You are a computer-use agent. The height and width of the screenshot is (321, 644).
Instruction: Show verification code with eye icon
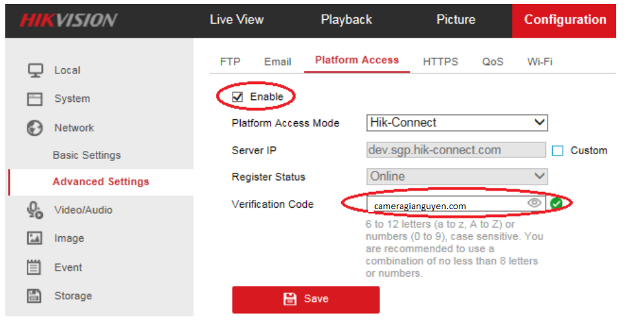coord(534,203)
